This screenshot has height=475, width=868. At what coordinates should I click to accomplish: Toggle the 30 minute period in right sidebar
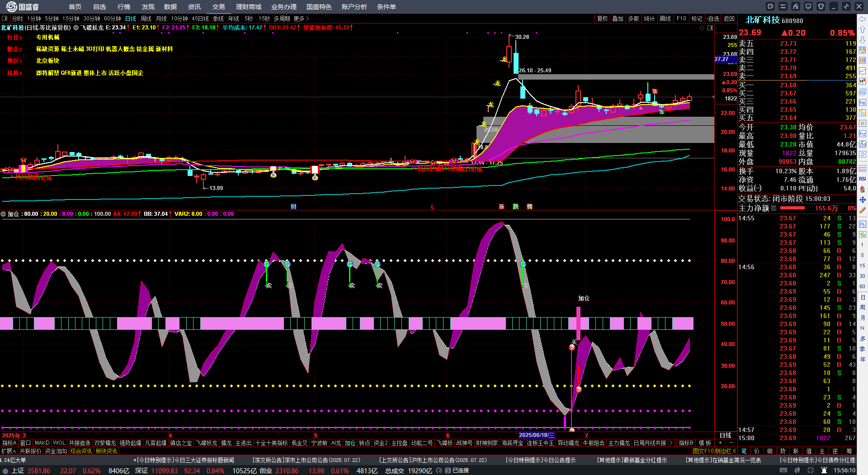tap(863, 276)
